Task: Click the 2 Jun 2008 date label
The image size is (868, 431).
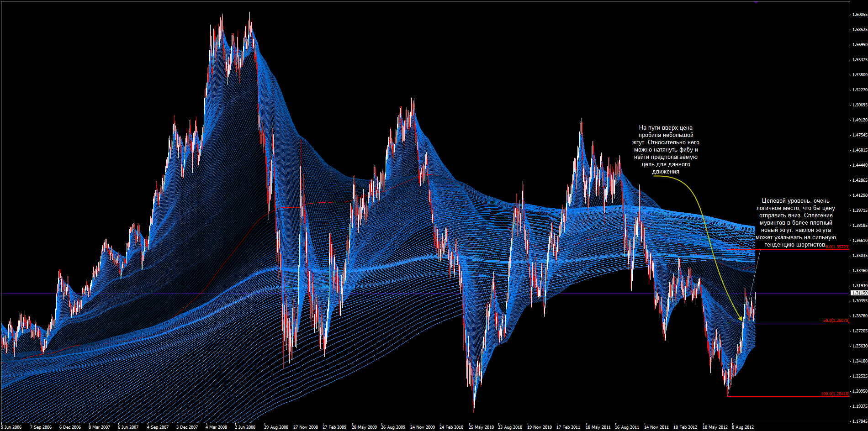Action: (245, 427)
